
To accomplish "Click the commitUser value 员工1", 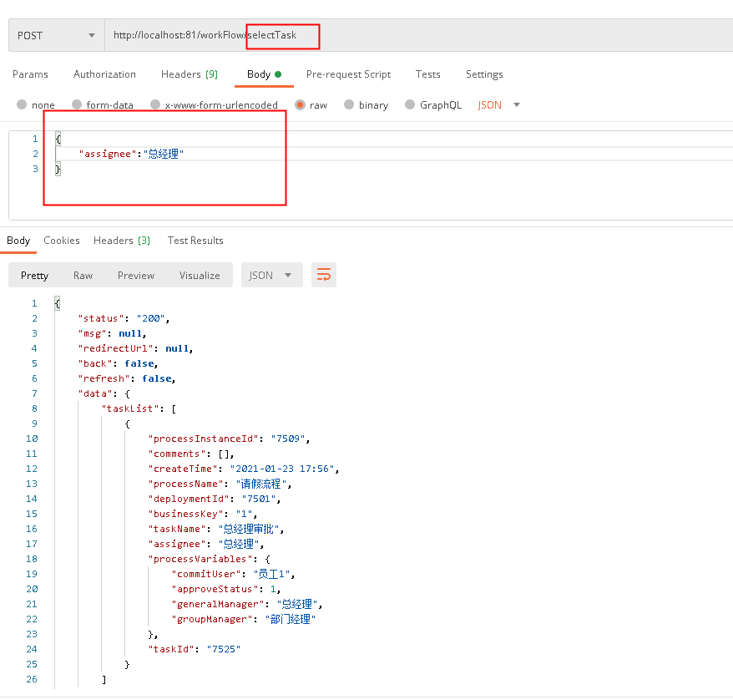I will (271, 574).
